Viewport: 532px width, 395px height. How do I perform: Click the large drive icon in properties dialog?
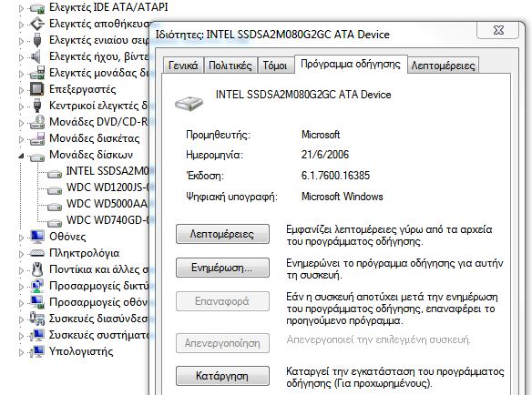click(x=189, y=103)
